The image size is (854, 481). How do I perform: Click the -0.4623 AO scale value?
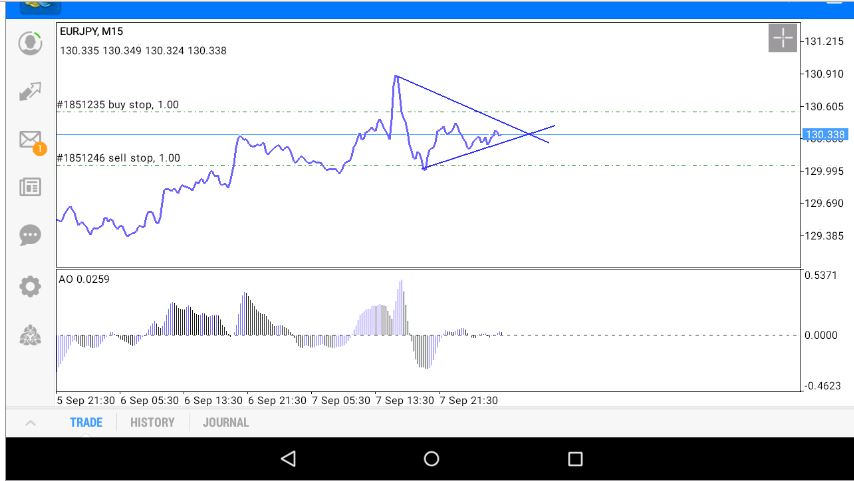click(x=821, y=386)
